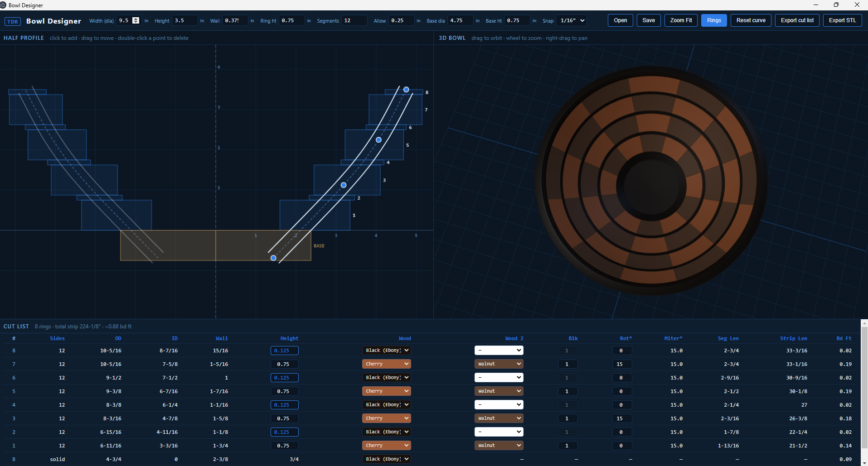Screen dimensions: 868x466
Task: Click the rim control point on curve
Action: tap(406, 90)
